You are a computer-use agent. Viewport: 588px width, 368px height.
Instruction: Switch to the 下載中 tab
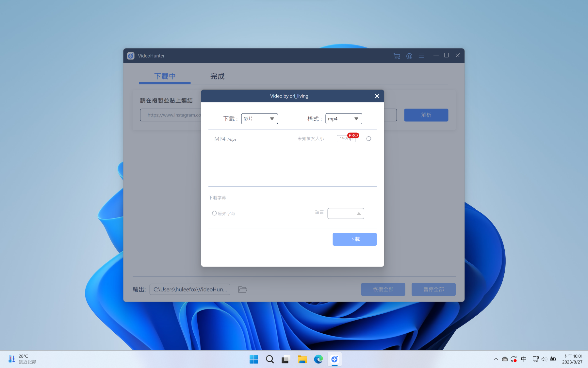pyautogui.click(x=165, y=76)
